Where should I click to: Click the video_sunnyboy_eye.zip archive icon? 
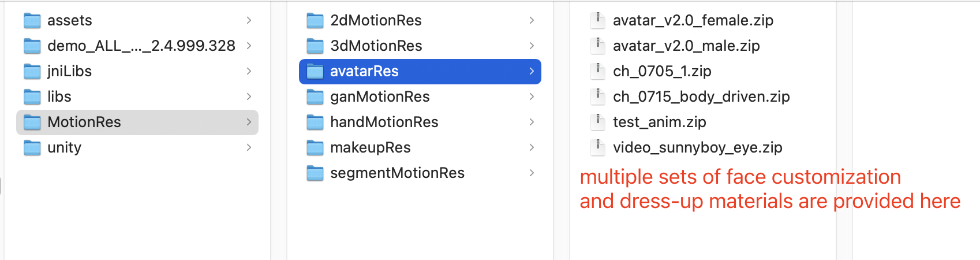[x=597, y=148]
